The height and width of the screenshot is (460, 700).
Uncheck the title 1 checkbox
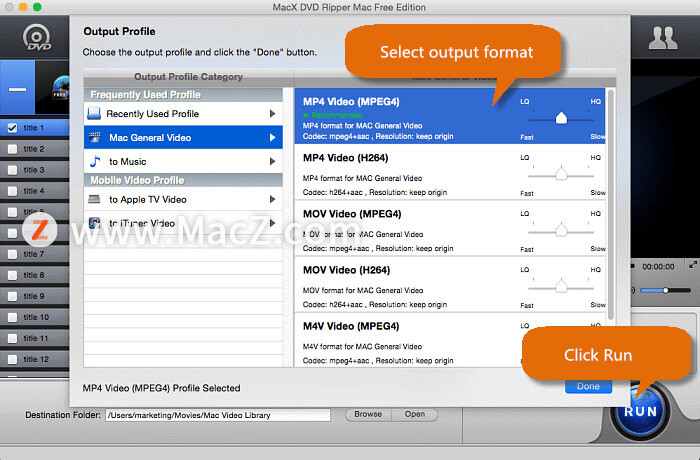12,128
